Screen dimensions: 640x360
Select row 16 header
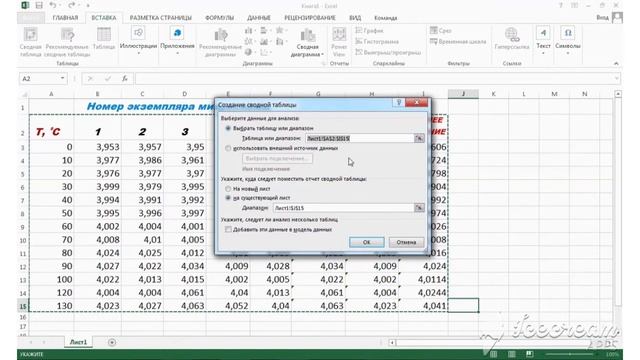pyautogui.click(x=23, y=317)
